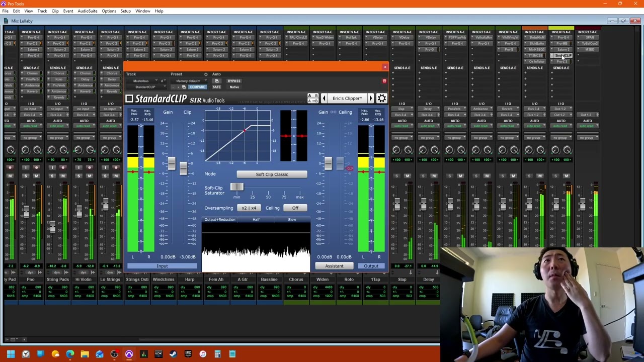Image resolution: width=644 pixels, height=362 pixels.
Task: Click the Input meter label button
Action: point(162,266)
